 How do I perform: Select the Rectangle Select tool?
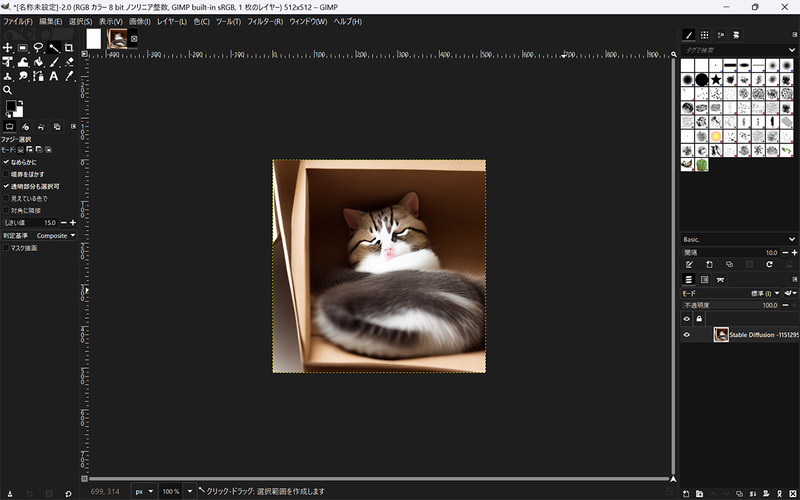tap(23, 48)
